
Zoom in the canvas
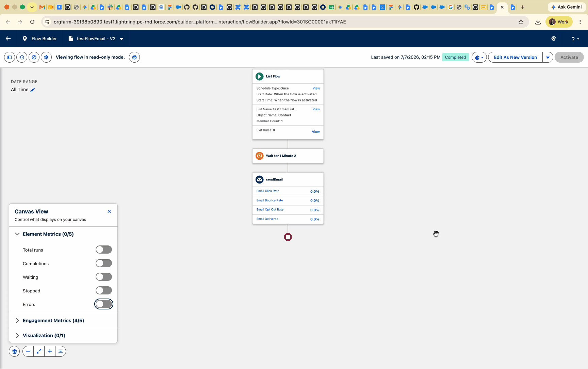click(50, 351)
